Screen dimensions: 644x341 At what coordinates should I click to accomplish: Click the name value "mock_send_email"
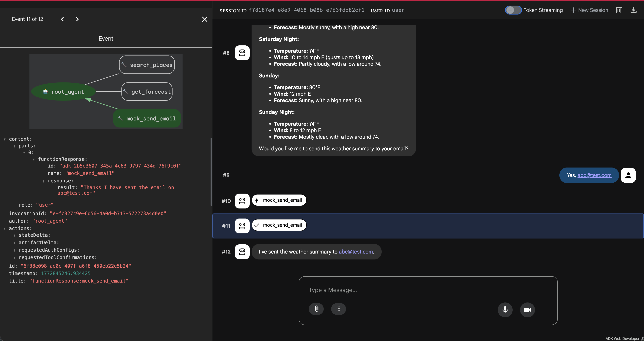(90, 173)
